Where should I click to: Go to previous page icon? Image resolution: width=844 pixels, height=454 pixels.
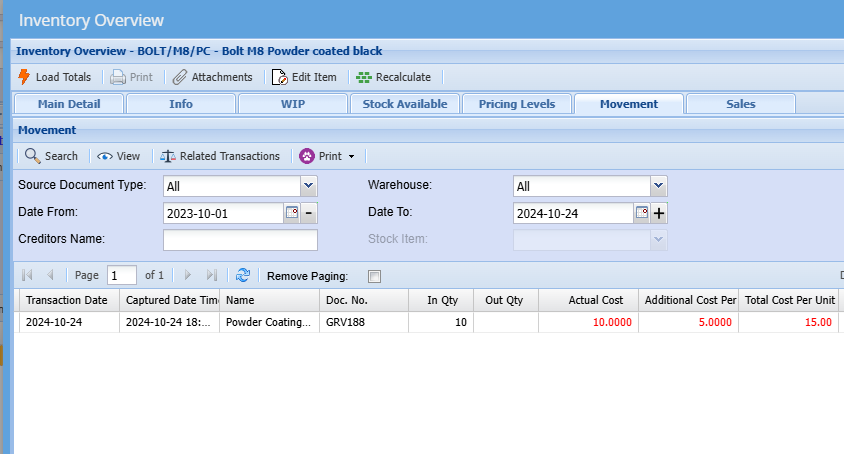[x=50, y=275]
